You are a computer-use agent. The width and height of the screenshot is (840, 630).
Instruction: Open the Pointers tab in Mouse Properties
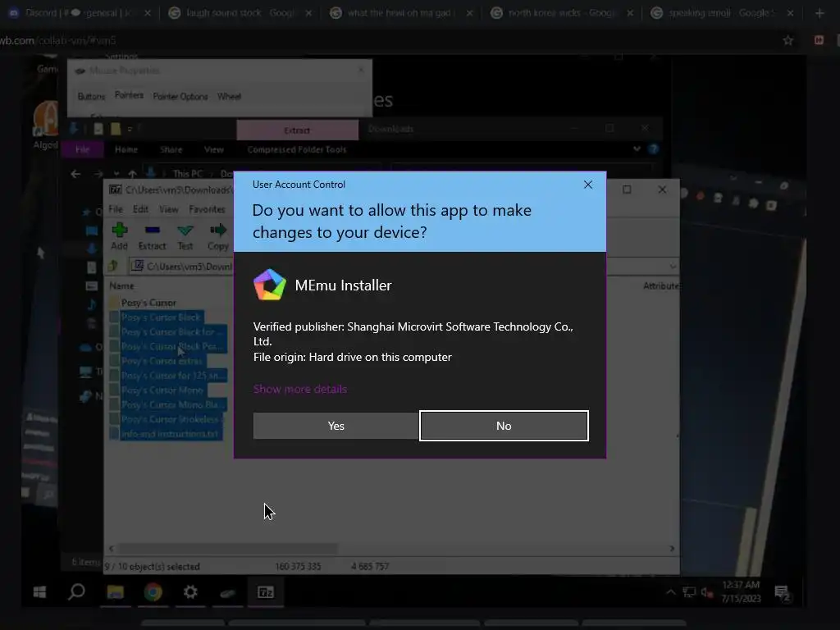click(129, 95)
